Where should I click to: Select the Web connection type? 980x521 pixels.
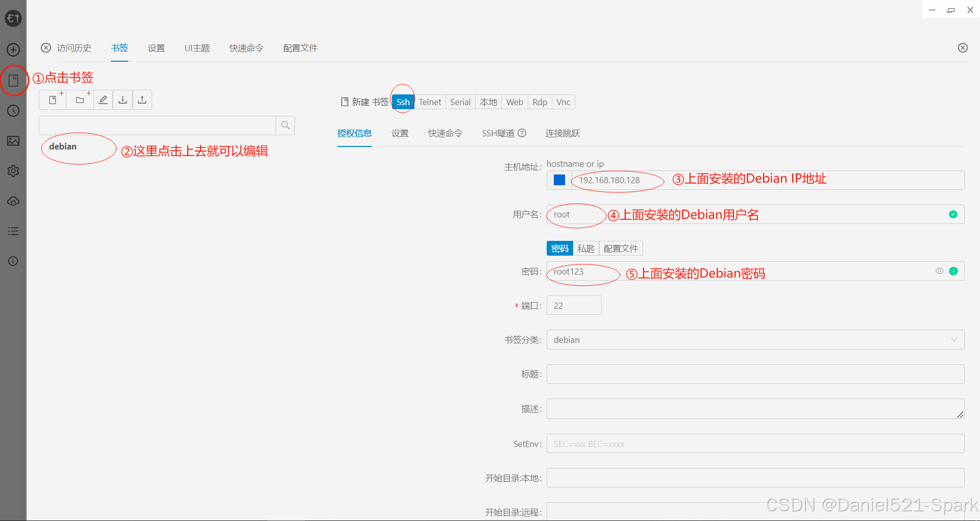point(514,102)
